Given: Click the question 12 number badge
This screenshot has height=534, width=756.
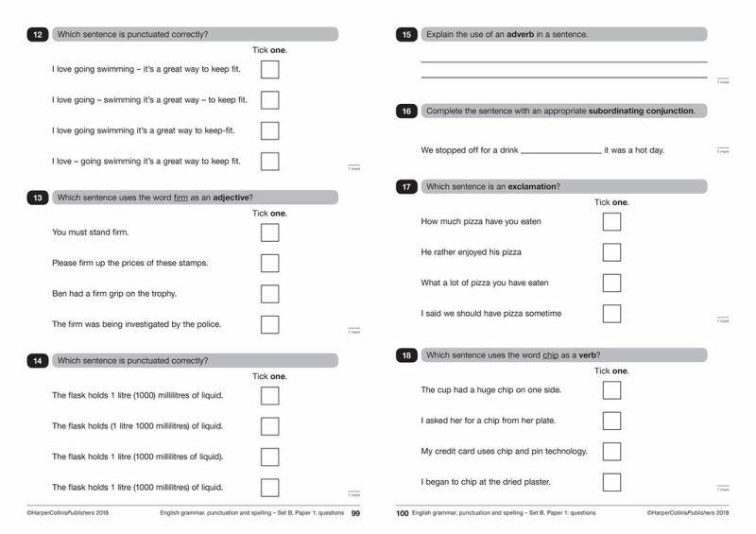Looking at the screenshot, I should click(x=38, y=35).
